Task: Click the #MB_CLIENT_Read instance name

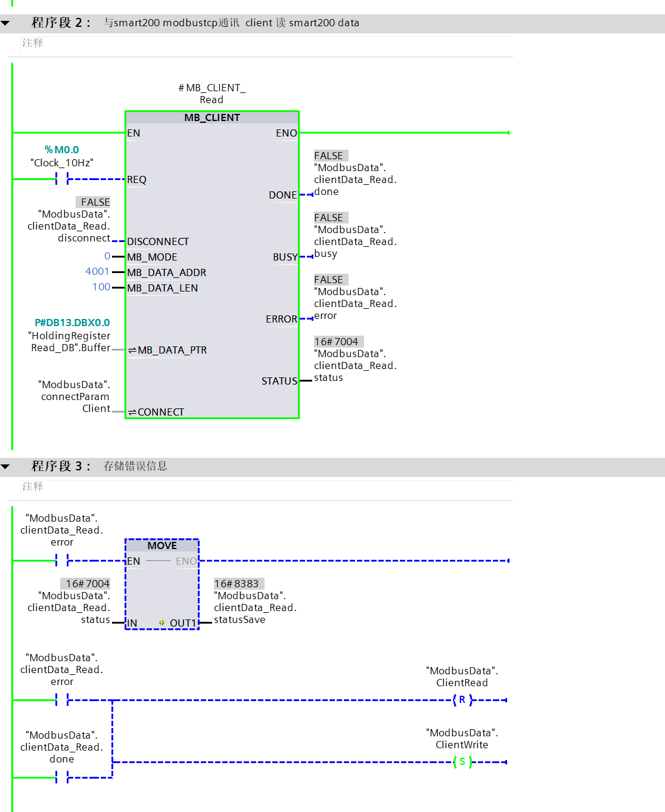Action: tap(212, 94)
